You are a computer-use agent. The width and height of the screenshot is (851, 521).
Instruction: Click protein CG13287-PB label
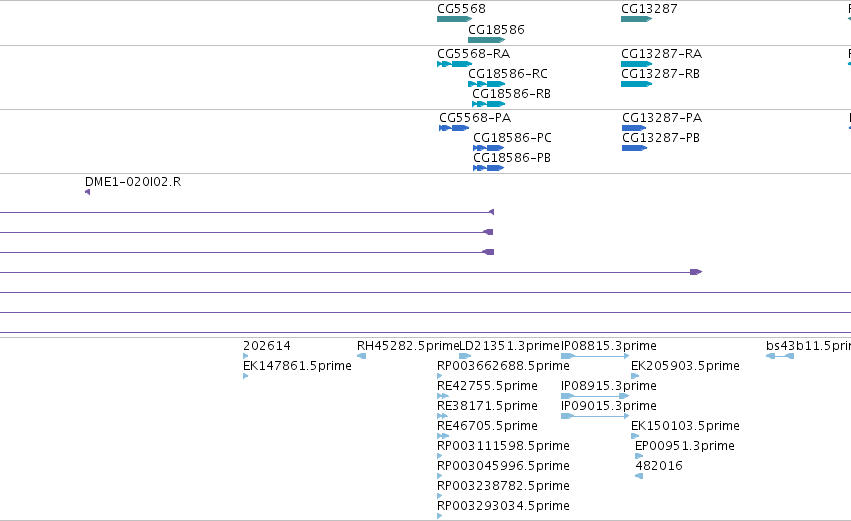pos(661,138)
